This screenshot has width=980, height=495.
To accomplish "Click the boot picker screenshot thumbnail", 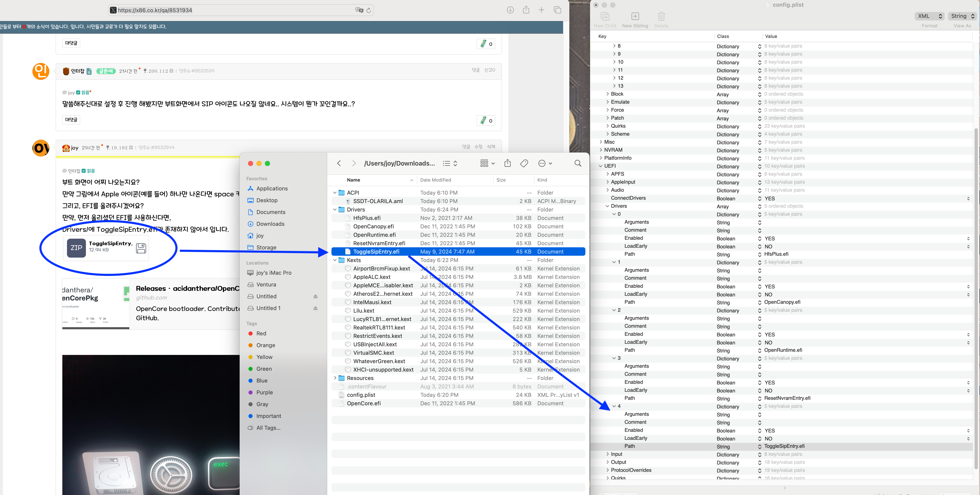I will tap(151, 425).
